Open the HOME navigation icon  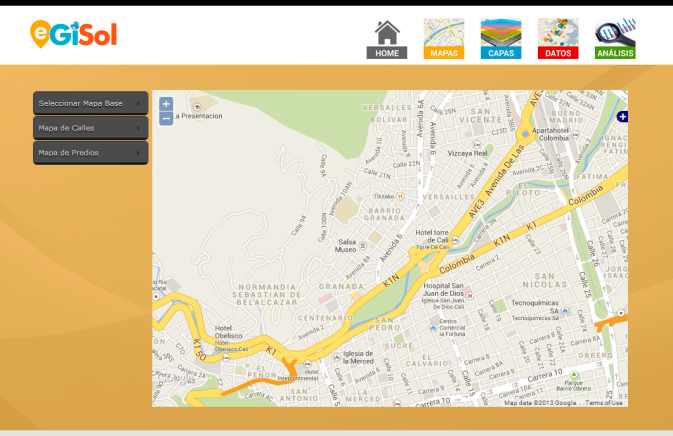click(387, 39)
